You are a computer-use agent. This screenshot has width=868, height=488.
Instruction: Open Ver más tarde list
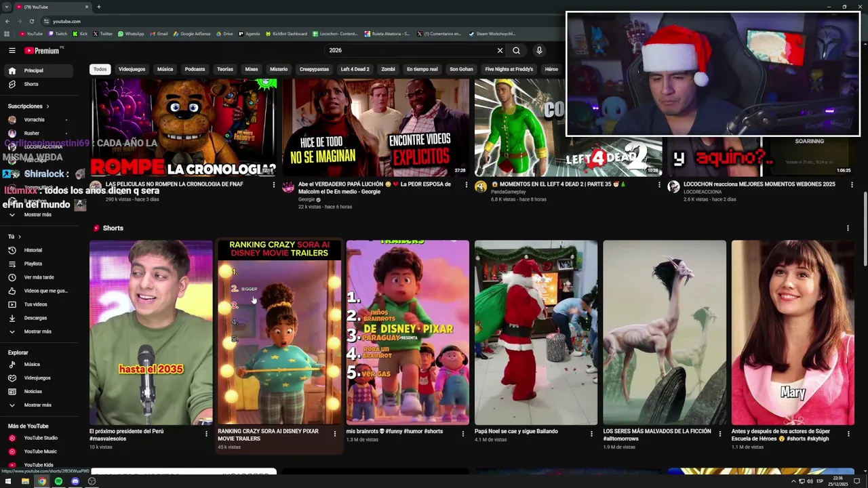click(41, 277)
